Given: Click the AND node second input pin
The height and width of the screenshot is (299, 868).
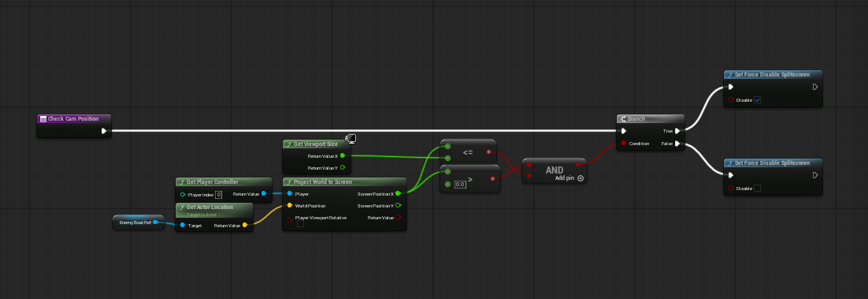Looking at the screenshot, I should [x=529, y=175].
